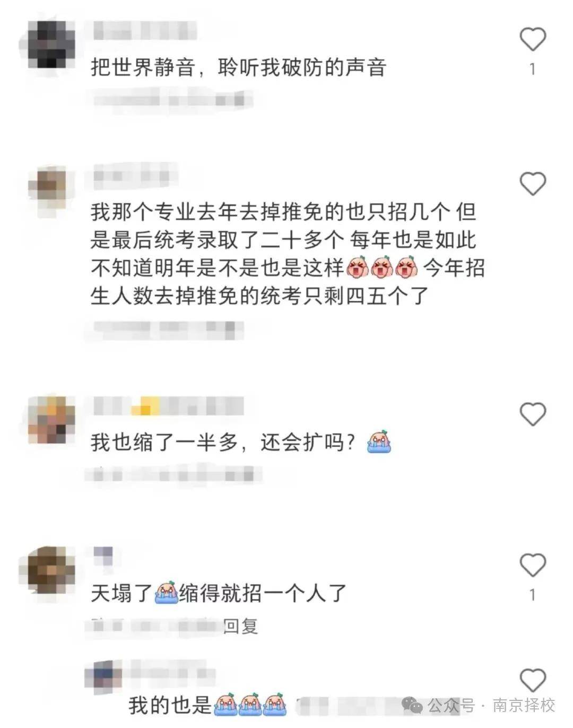
Task: Open the avatar of 我的也是 replier
Action: (103, 677)
